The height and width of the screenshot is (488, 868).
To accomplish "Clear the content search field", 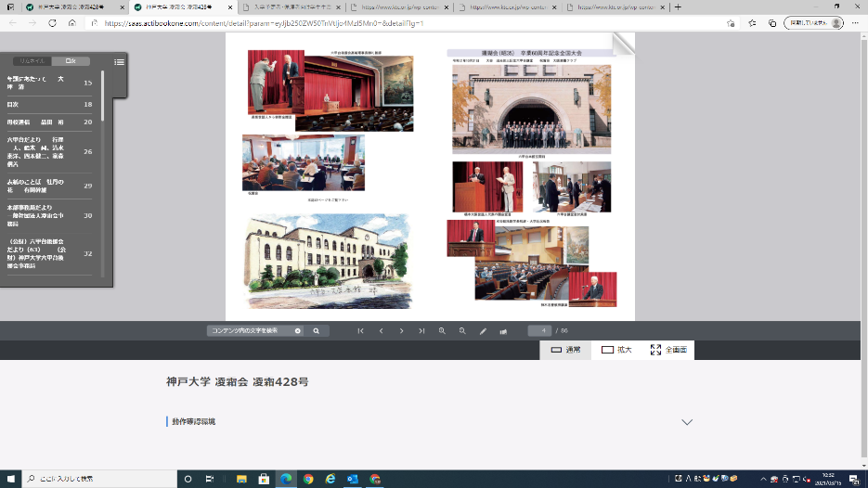I will point(298,331).
